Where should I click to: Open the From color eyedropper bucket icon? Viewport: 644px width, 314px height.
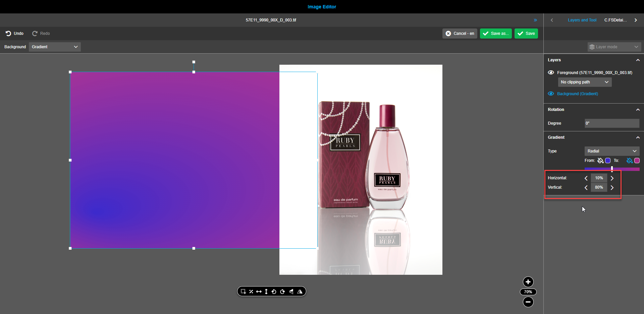[x=600, y=161]
